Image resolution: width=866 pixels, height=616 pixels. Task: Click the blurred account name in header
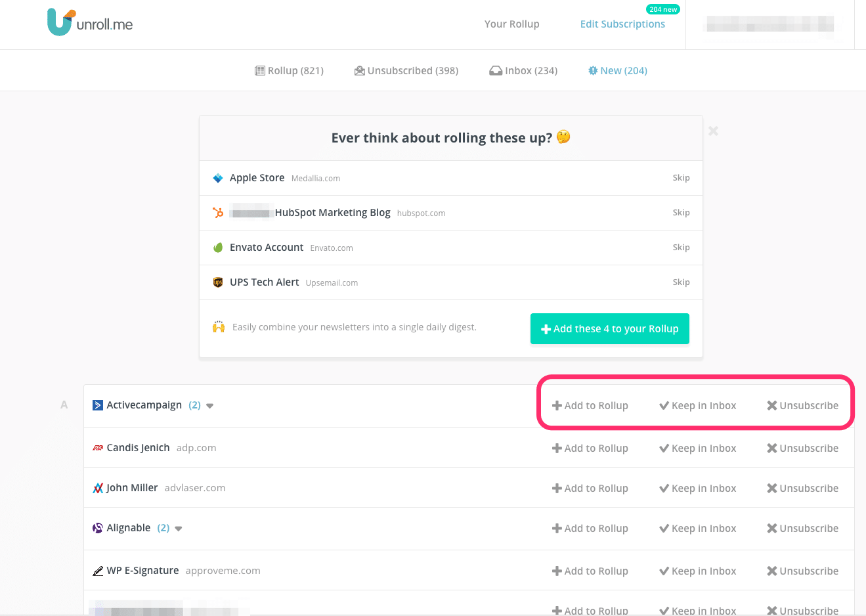pyautogui.click(x=769, y=25)
